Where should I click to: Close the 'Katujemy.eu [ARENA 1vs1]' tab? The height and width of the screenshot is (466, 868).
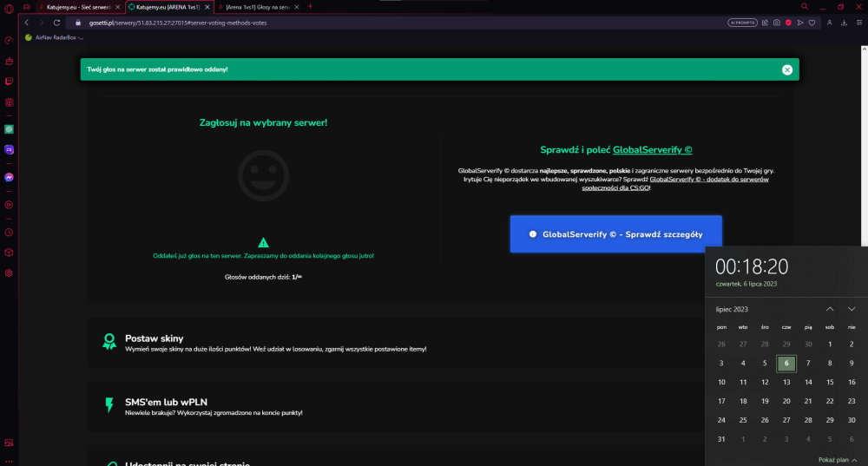coord(207,7)
